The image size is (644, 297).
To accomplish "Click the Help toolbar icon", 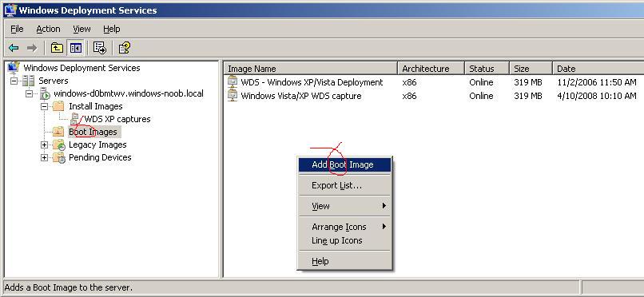I will click(x=125, y=48).
